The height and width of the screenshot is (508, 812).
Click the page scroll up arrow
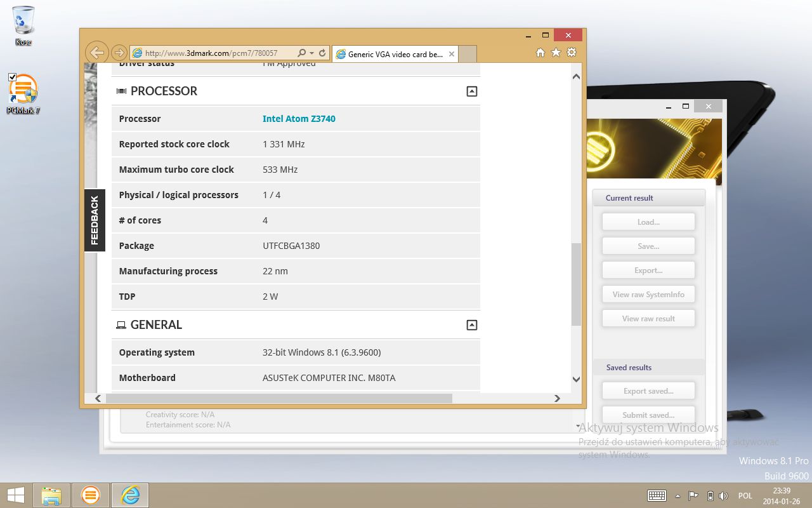(x=576, y=76)
